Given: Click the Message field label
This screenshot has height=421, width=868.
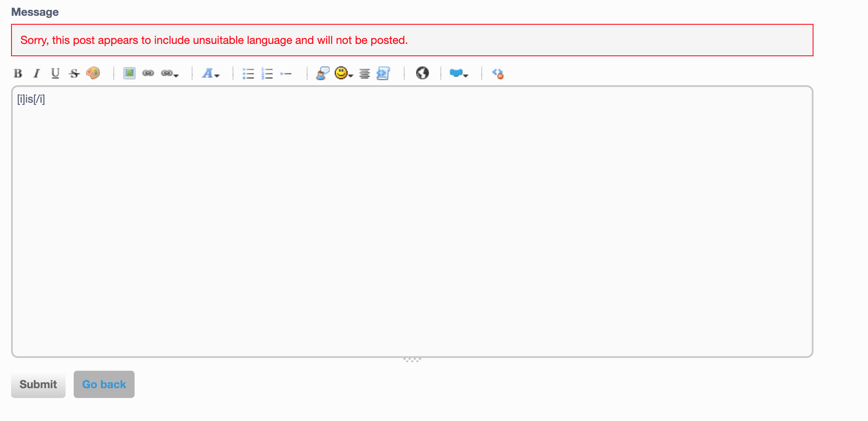Looking at the screenshot, I should [35, 12].
